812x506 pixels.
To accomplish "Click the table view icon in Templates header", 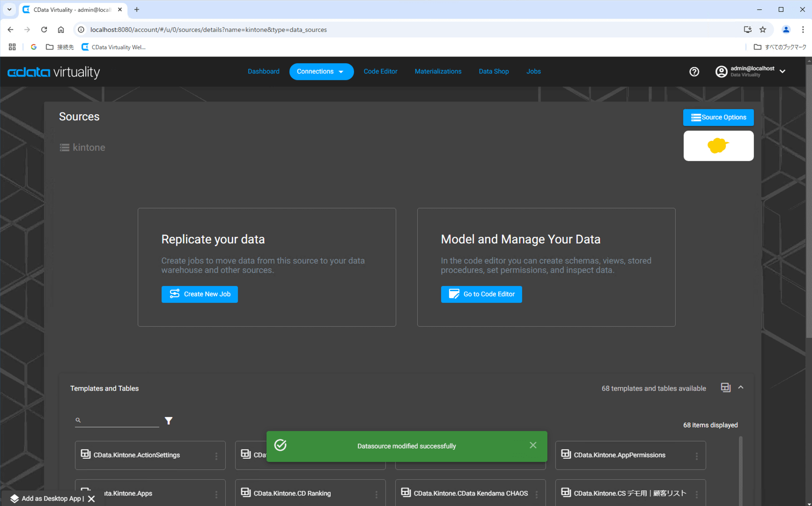I will (725, 388).
